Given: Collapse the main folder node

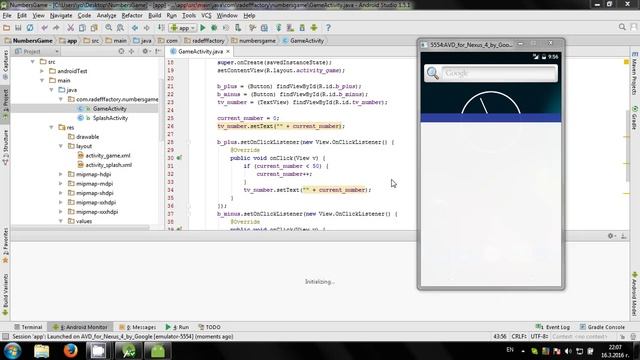Looking at the screenshot, I should (x=42, y=80).
